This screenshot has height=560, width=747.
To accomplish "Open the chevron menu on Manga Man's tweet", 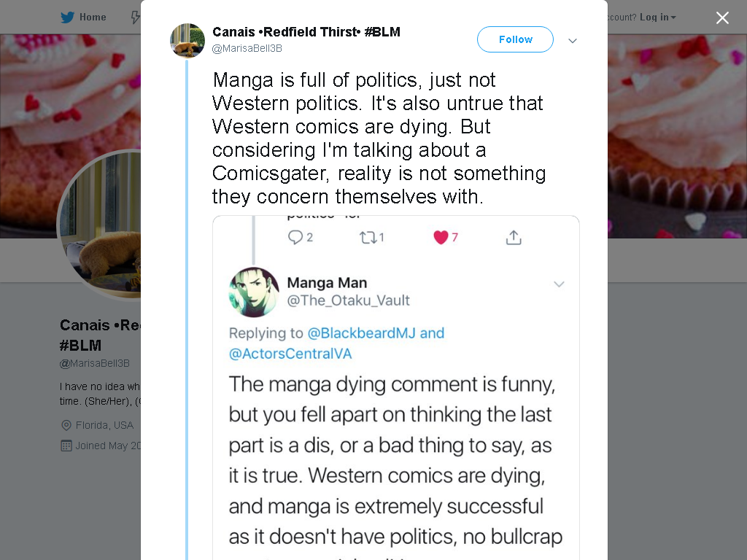I will coord(559,284).
